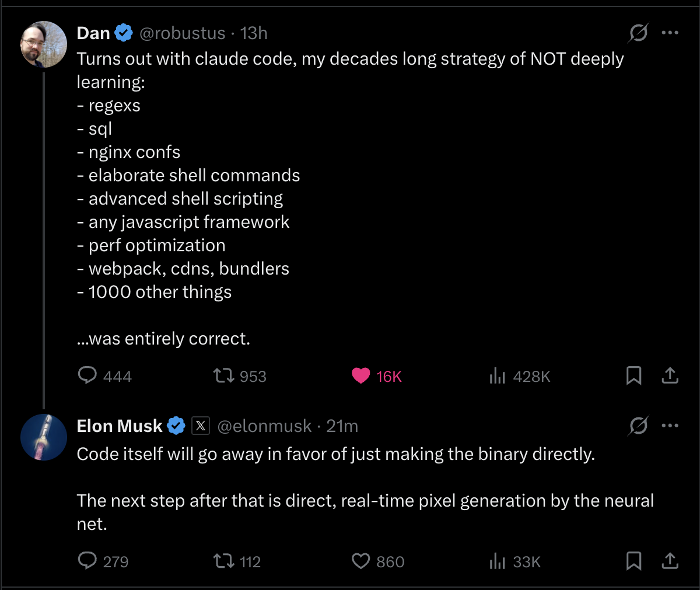Expand more options on Elon's tweet

click(670, 426)
